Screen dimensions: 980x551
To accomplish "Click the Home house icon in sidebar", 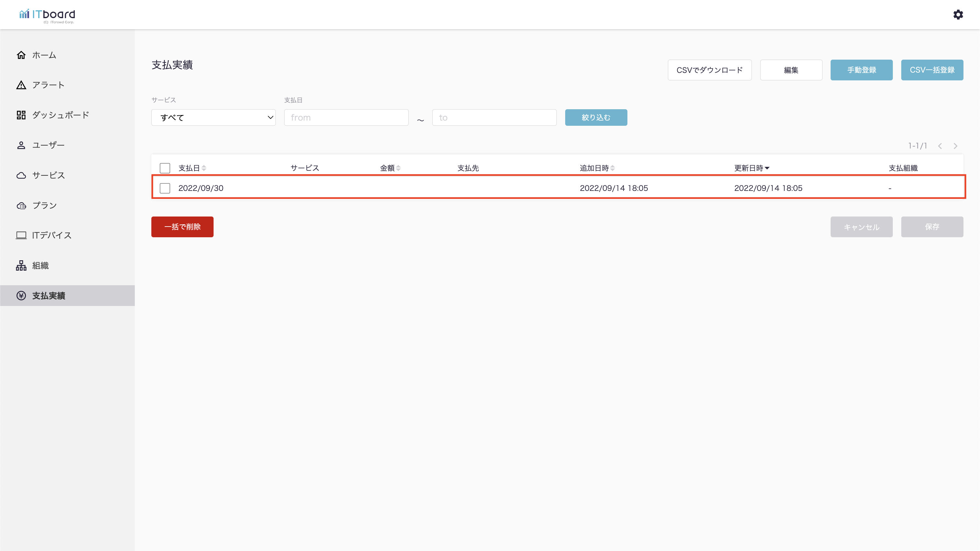I will click(x=21, y=55).
